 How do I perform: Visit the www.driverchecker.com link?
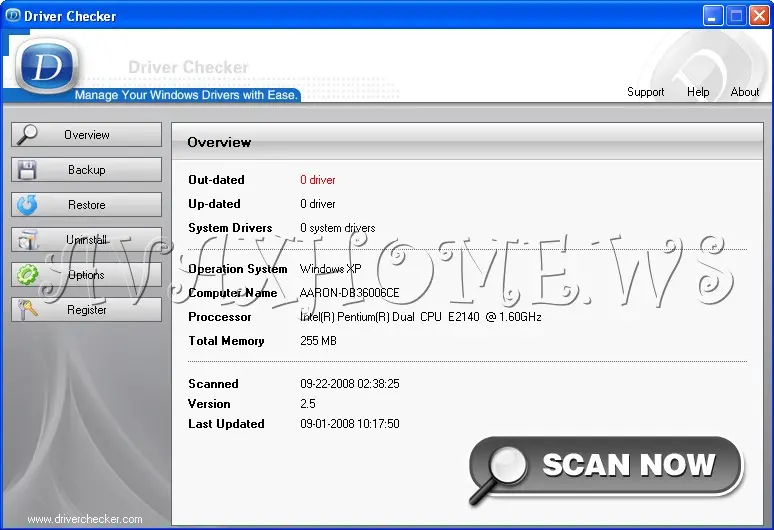pyautogui.click(x=85, y=519)
